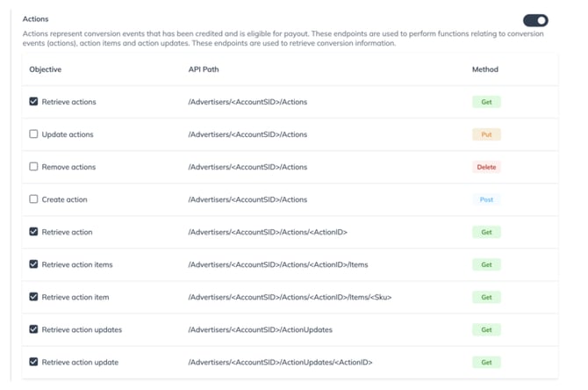The image size is (588, 390).
Task: Uncheck the Retrieve action item checkbox
Action: pyautogui.click(x=33, y=297)
